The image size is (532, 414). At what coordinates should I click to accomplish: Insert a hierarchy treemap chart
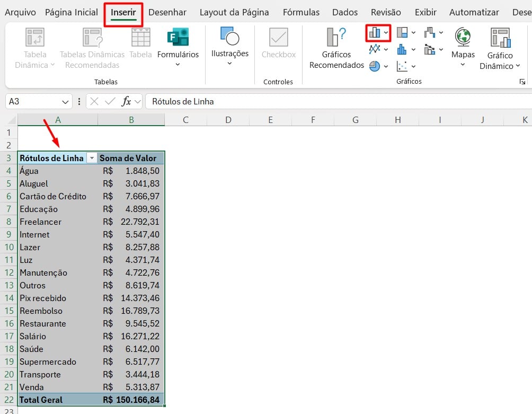tap(402, 32)
